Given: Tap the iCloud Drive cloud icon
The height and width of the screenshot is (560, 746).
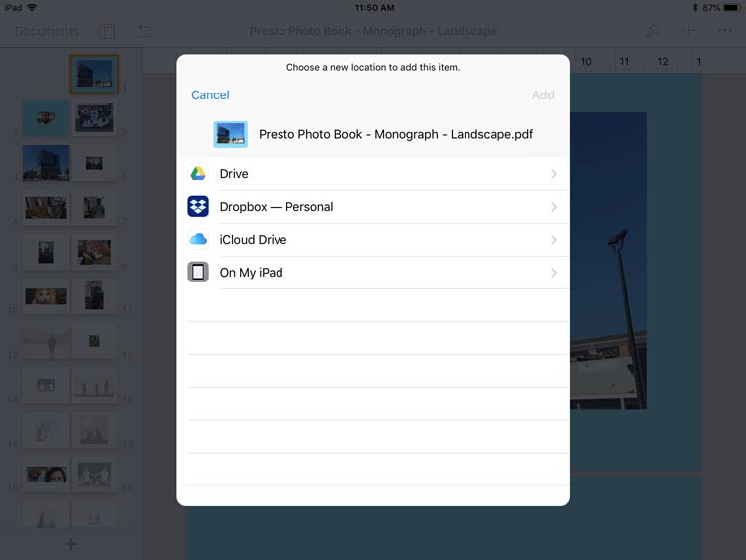Looking at the screenshot, I should tap(198, 239).
